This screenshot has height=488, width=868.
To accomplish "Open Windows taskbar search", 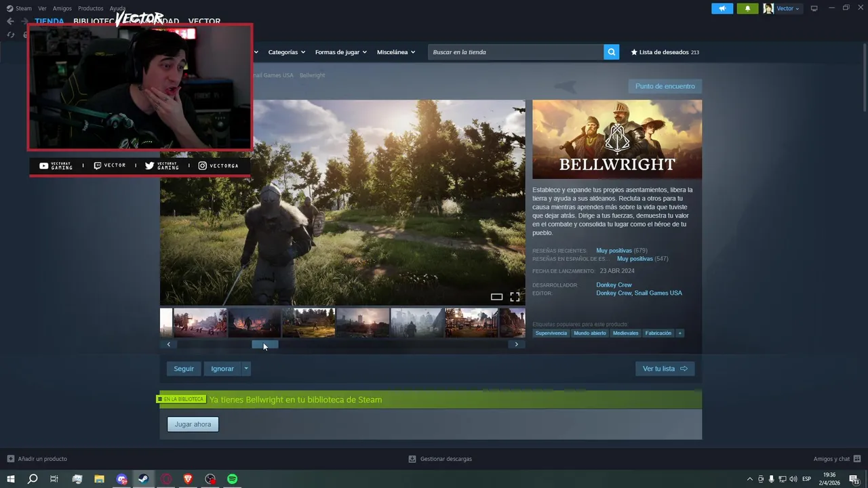I will [x=32, y=479].
